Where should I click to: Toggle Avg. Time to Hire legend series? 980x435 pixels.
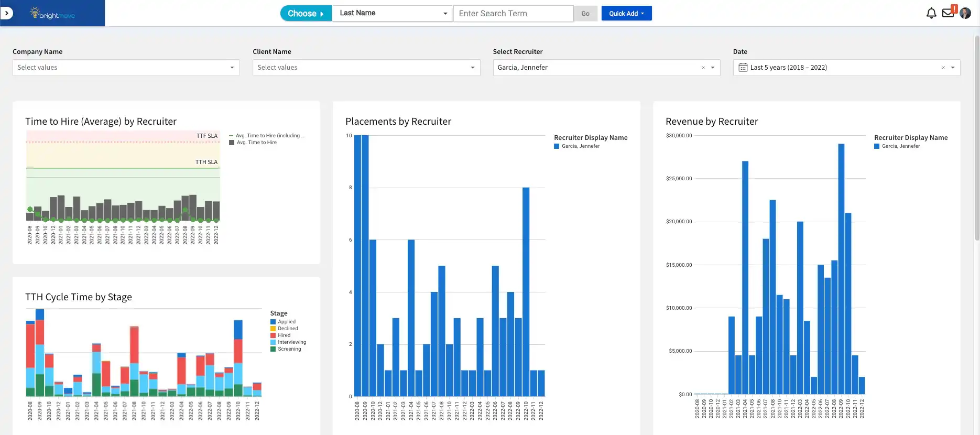click(x=256, y=143)
